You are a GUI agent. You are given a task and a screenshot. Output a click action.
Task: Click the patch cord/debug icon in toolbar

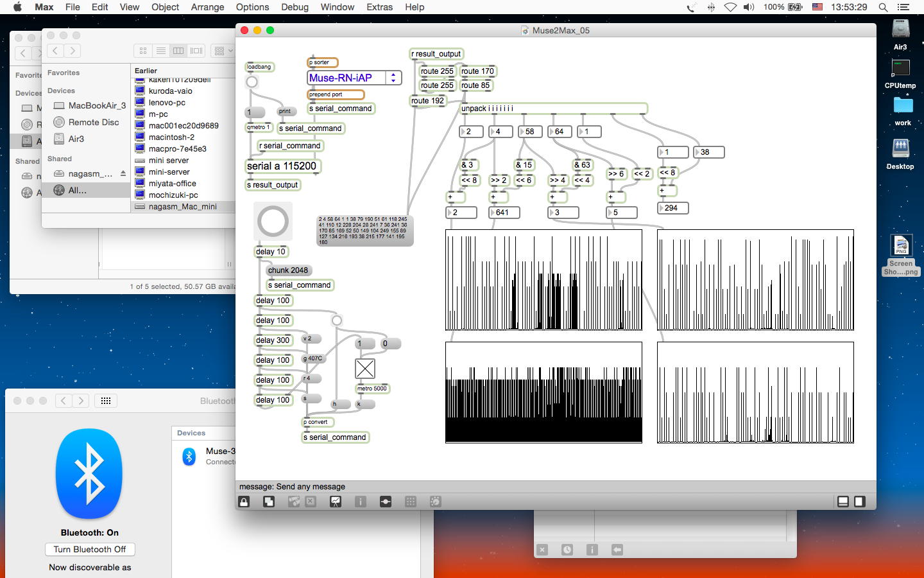coord(386,502)
